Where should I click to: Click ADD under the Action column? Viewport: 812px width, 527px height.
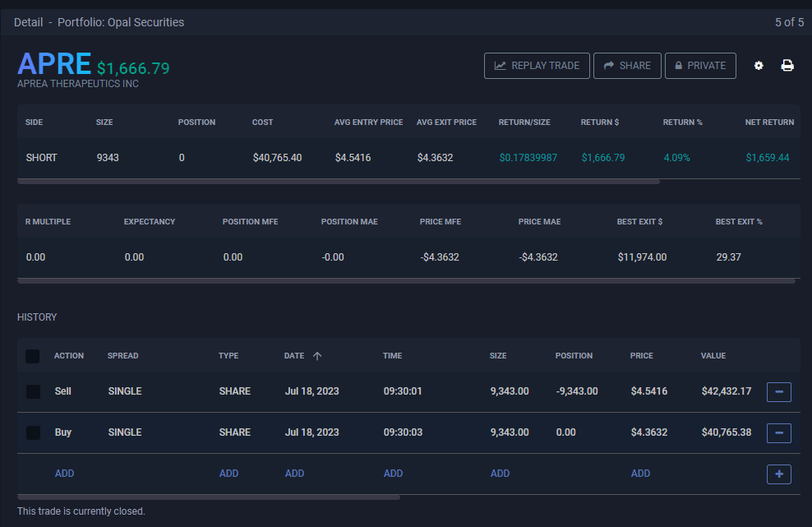[x=64, y=474]
